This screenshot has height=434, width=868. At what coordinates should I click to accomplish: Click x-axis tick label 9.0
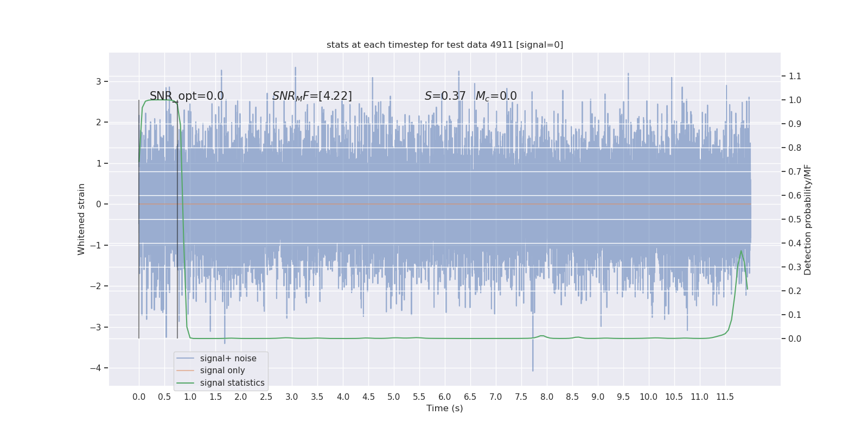pyautogui.click(x=598, y=397)
